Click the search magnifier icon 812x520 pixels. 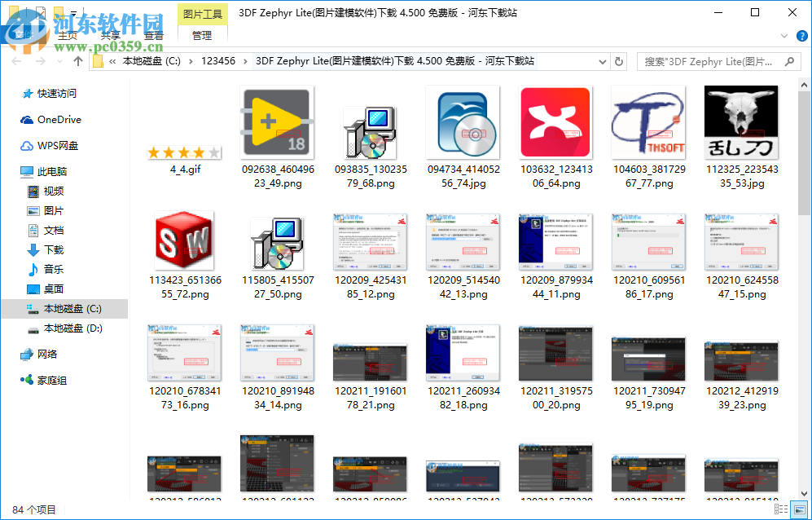click(x=789, y=62)
